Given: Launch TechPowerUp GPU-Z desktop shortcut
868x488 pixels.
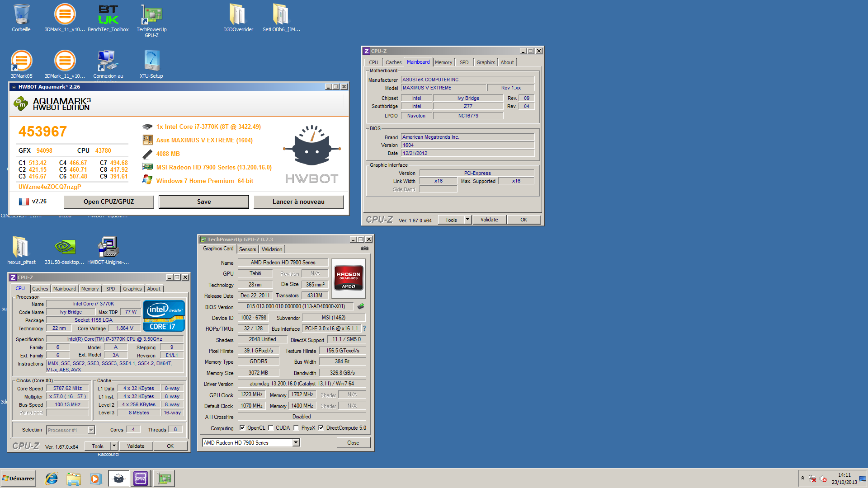Looking at the screenshot, I should coord(151,20).
